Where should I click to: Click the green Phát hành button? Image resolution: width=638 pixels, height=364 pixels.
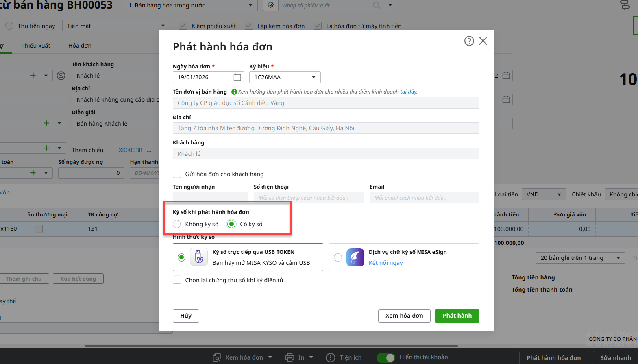457,316
